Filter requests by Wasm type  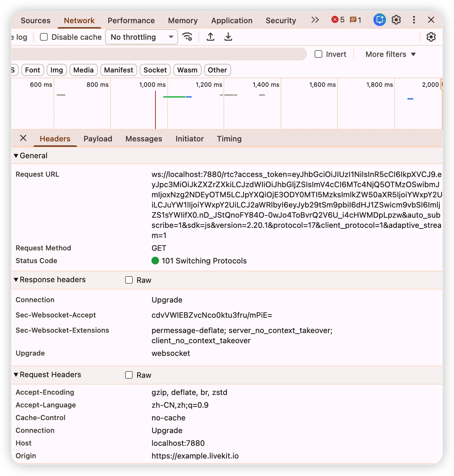(x=187, y=70)
